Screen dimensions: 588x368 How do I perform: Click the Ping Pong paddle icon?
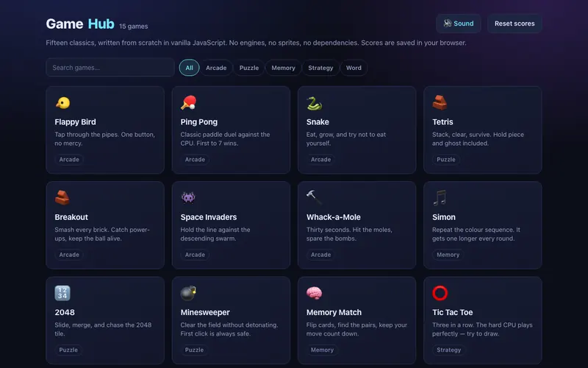point(188,103)
